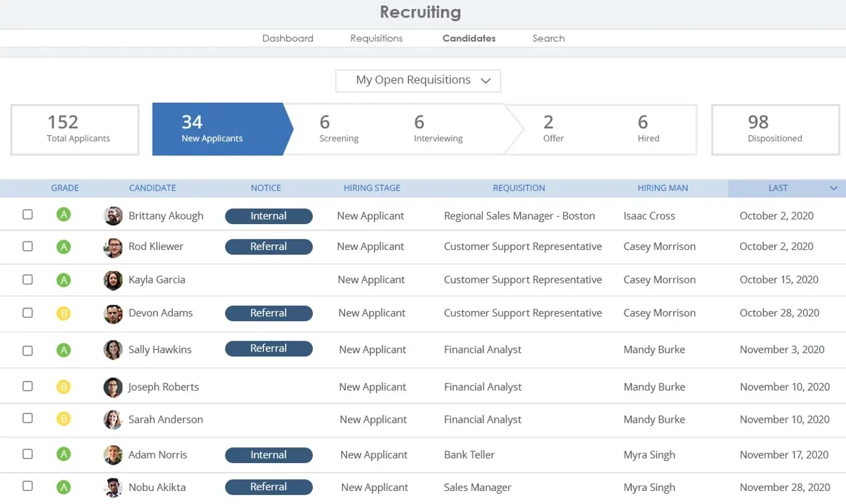Click the sort chevron on the LAST column
This screenshot has width=846, height=504.
pyautogui.click(x=834, y=188)
